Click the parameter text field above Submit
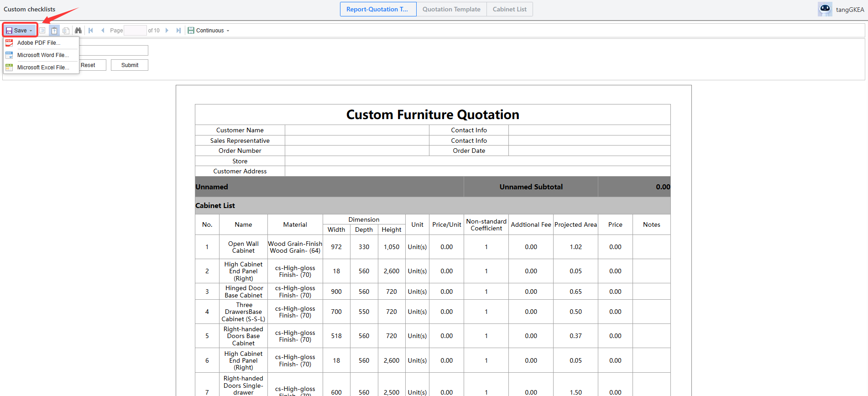Image resolution: width=868 pixels, height=396 pixels. [114, 50]
